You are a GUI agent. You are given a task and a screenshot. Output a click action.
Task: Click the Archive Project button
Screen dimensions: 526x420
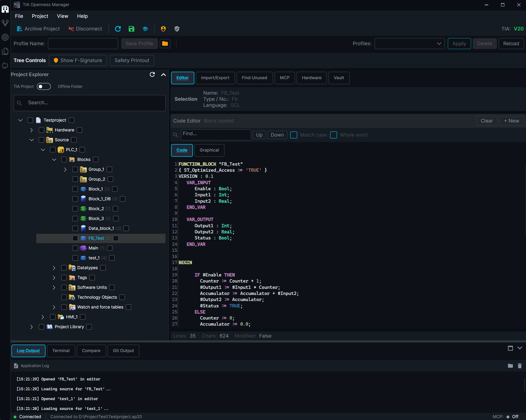point(38,29)
